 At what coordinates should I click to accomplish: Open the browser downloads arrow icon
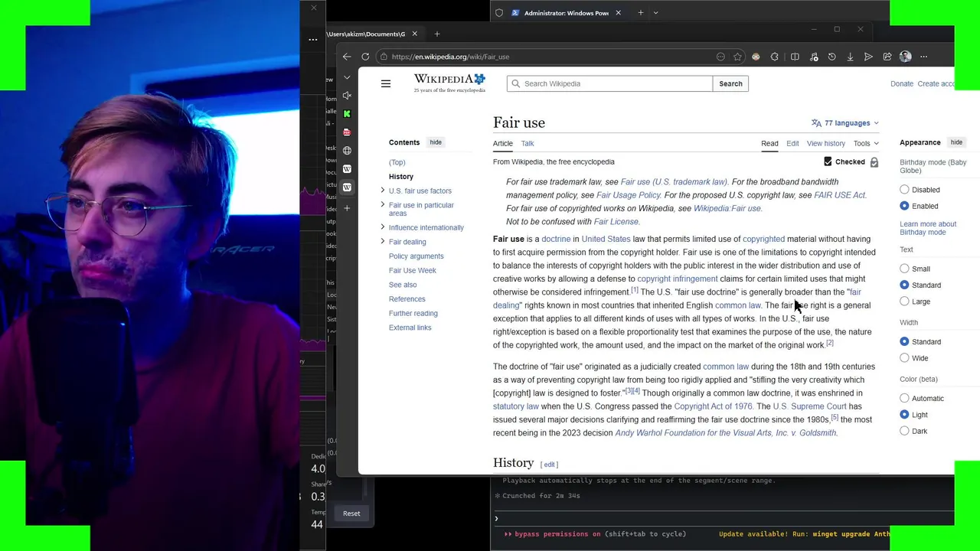click(850, 57)
